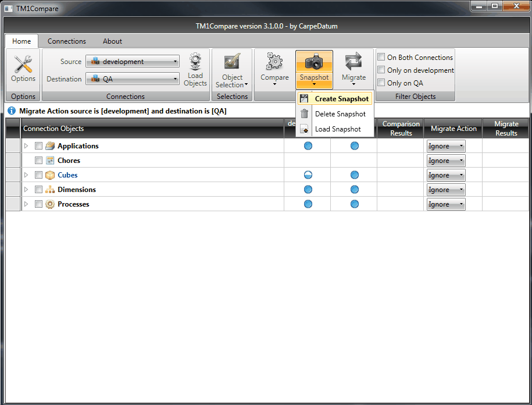
Task: Enable Only on development filter
Action: [381, 70]
